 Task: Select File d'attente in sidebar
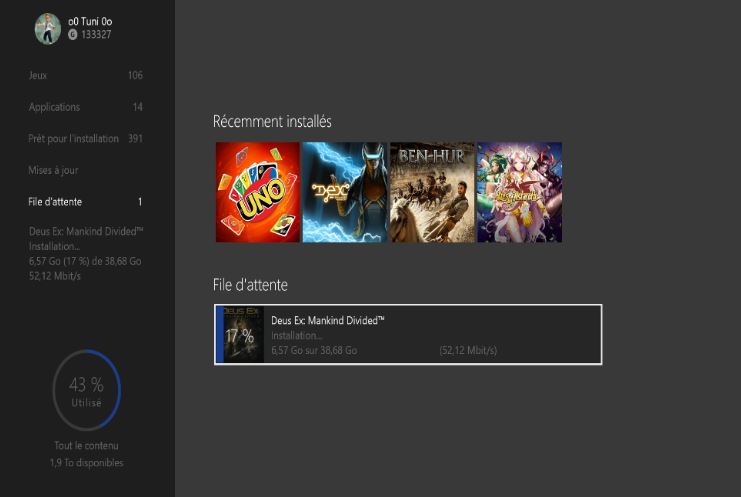click(x=86, y=202)
